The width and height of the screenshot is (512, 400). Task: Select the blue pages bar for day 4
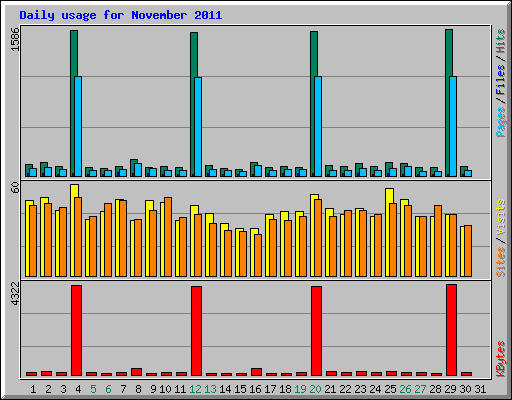tap(78, 126)
